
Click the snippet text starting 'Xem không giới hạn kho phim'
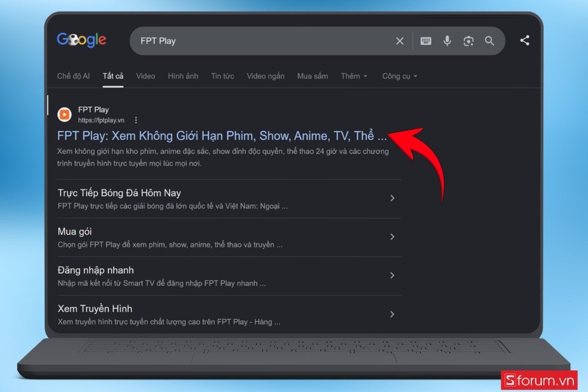223,157
